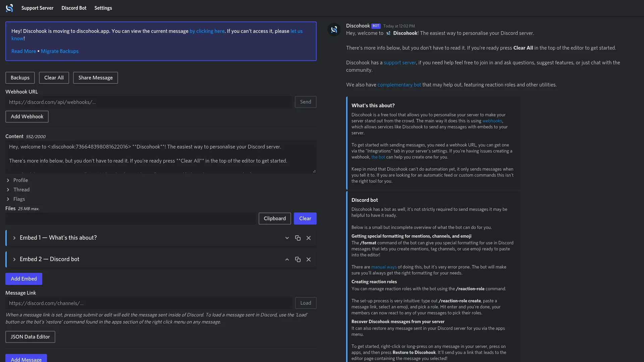This screenshot has width=644, height=362.
Task: Click the Files input field
Action: coord(130,219)
